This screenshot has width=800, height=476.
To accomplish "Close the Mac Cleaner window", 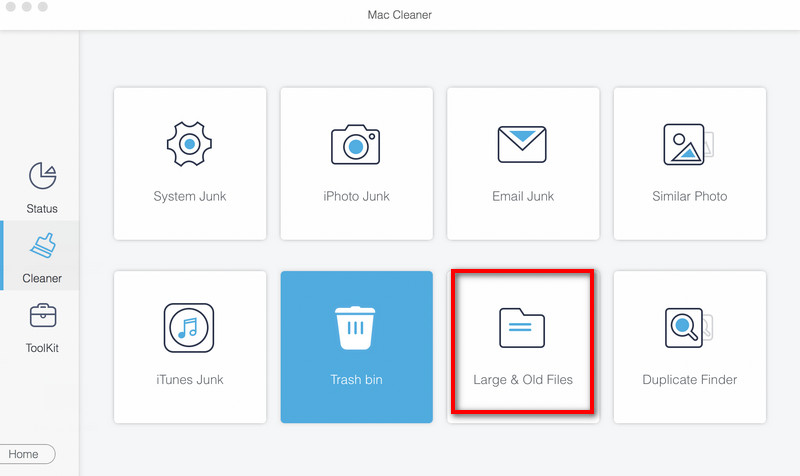I will pos(11,7).
